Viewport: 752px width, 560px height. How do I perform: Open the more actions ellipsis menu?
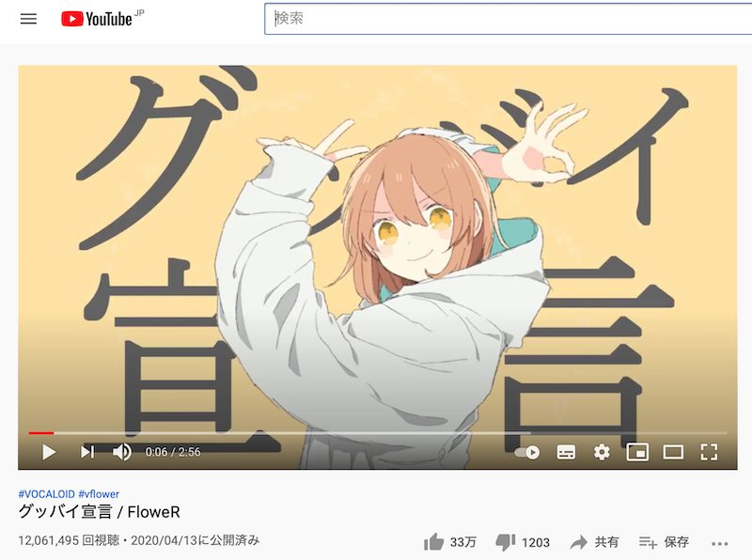pos(720,544)
